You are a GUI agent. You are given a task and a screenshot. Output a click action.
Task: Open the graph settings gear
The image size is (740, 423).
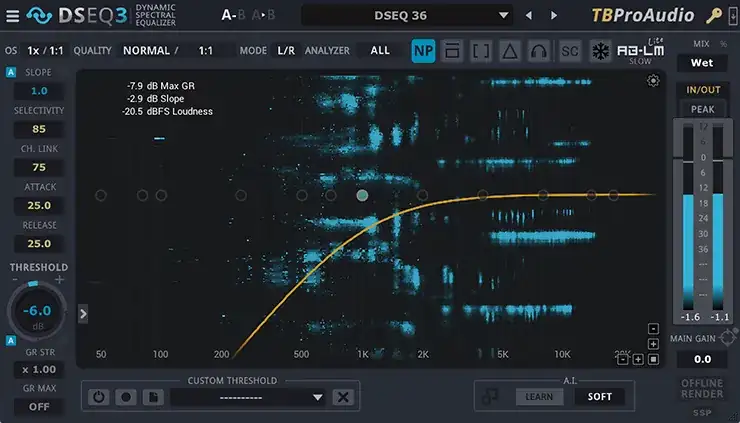[x=653, y=81]
